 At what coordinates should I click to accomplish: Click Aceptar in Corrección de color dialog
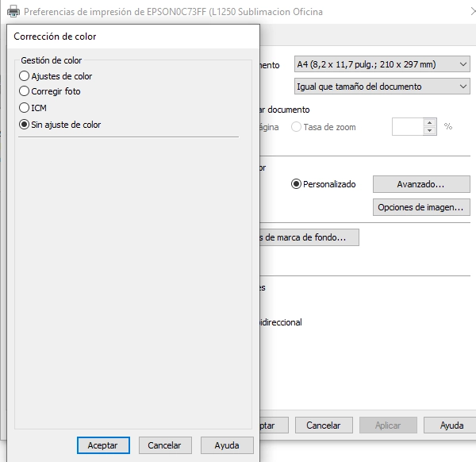click(x=103, y=445)
